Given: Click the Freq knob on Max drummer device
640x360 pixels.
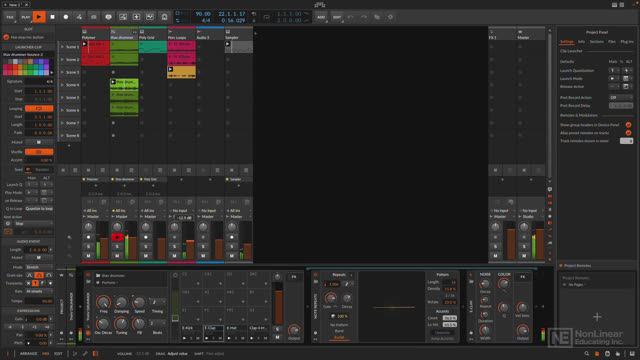Looking at the screenshot, I should tap(103, 302).
